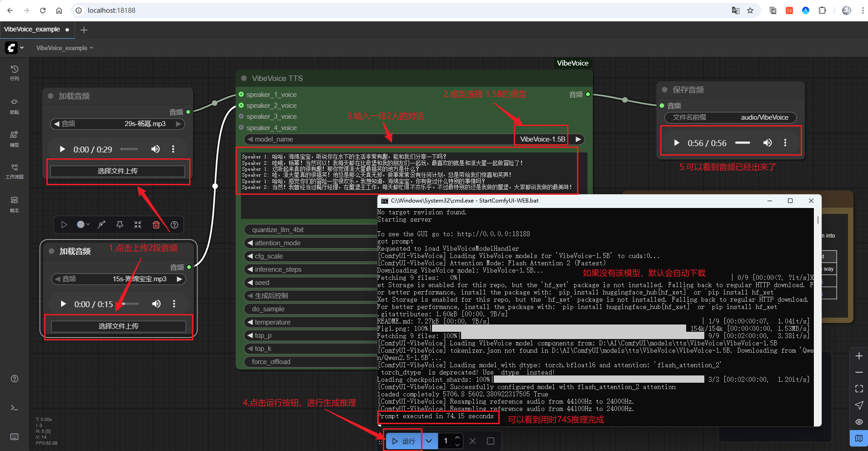The image size is (868, 451).
Task: Click the 文件名前缀 audio/VibeVoice field
Action: pos(731,117)
